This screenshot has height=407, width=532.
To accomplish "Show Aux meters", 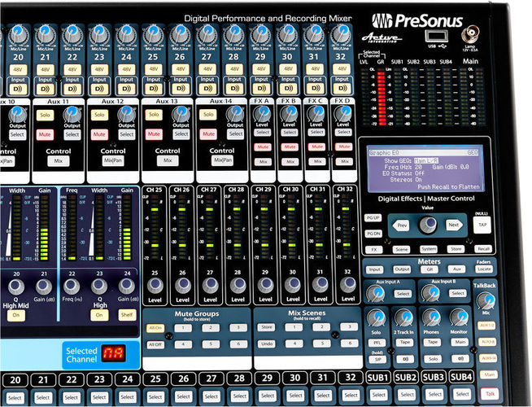I will (x=456, y=269).
